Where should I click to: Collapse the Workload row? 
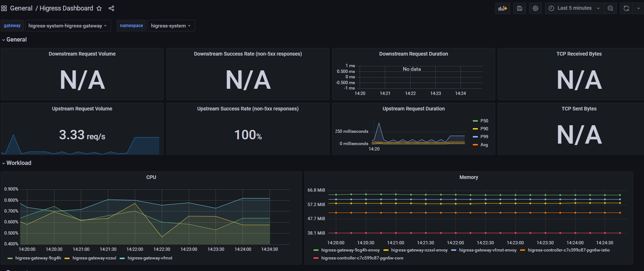click(17, 163)
